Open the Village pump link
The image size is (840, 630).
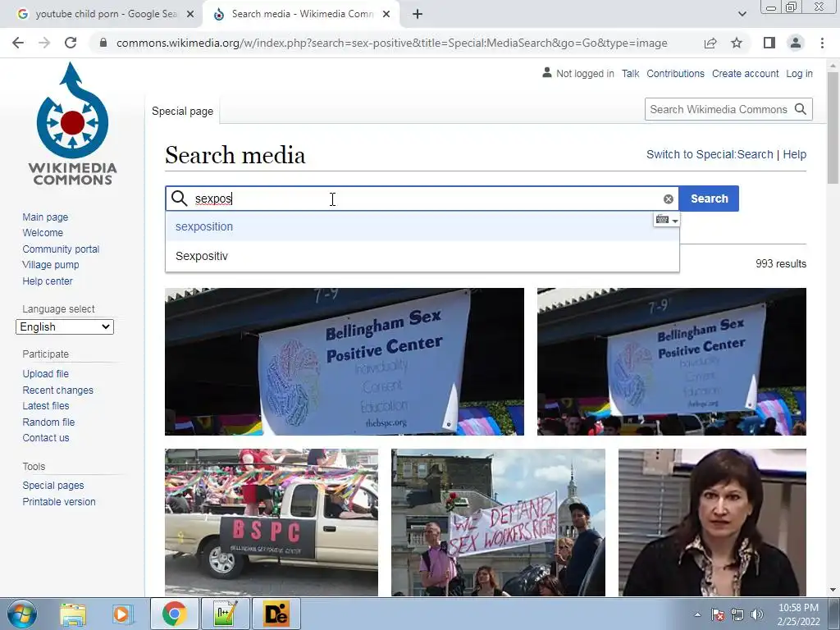pyautogui.click(x=51, y=265)
